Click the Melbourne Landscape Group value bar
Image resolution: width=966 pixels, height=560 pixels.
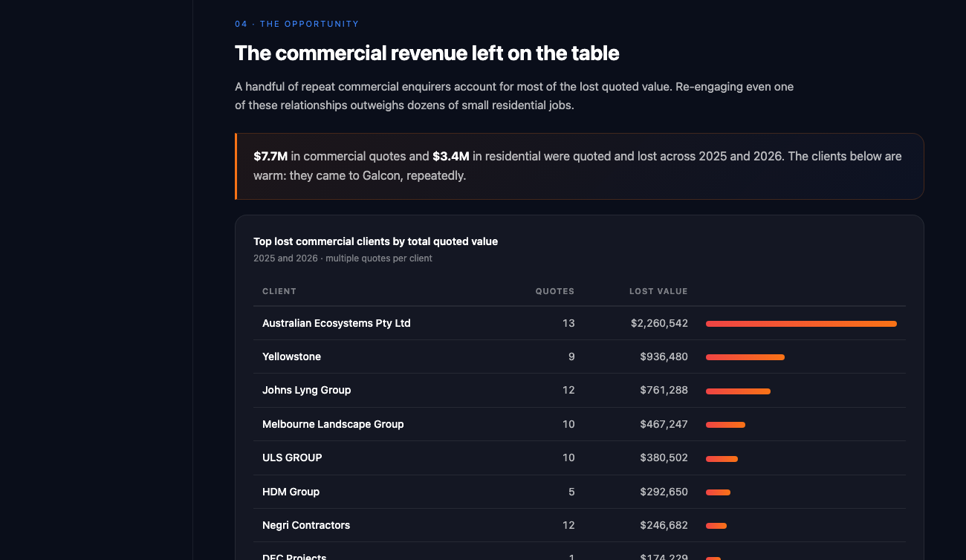(725, 425)
